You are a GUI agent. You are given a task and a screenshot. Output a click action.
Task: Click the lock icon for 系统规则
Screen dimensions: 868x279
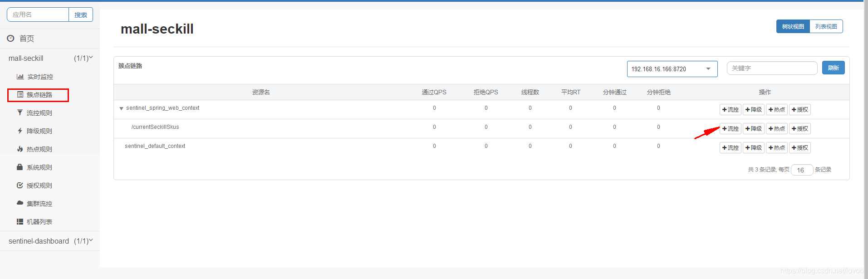click(x=20, y=167)
